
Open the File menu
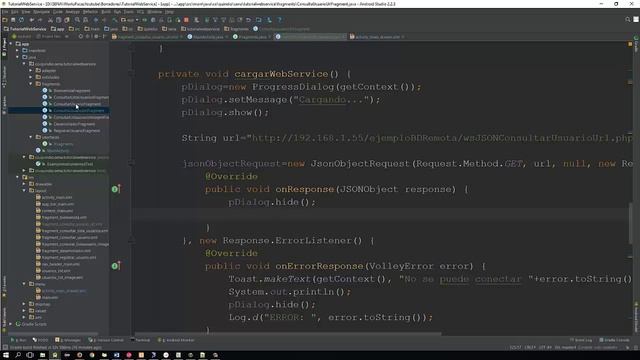[x=5, y=12]
